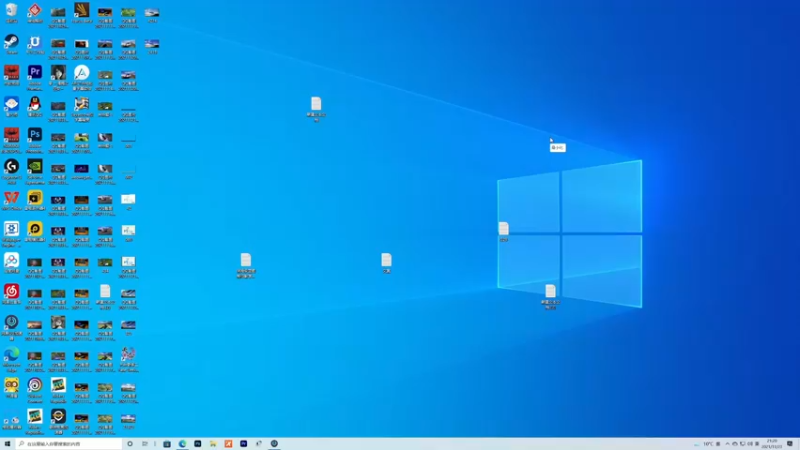This screenshot has height=450, width=800.
Task: Select the text file over the Windows logo
Action: [x=504, y=231]
